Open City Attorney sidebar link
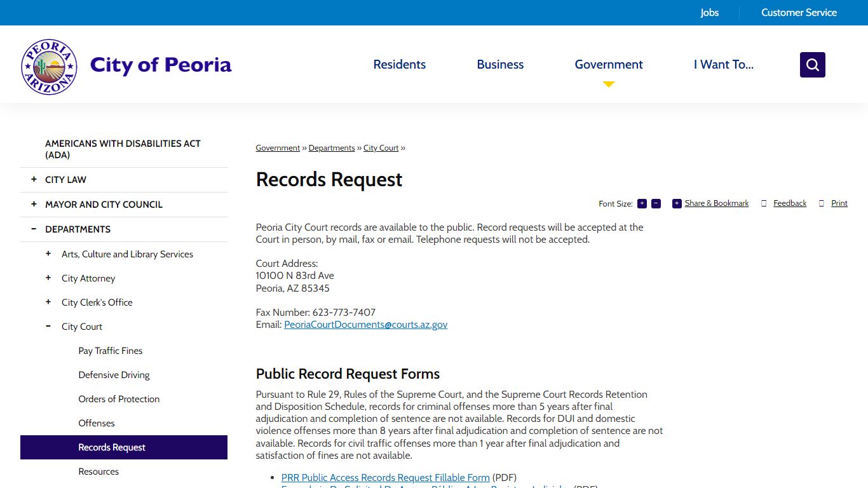 pyautogui.click(x=88, y=278)
